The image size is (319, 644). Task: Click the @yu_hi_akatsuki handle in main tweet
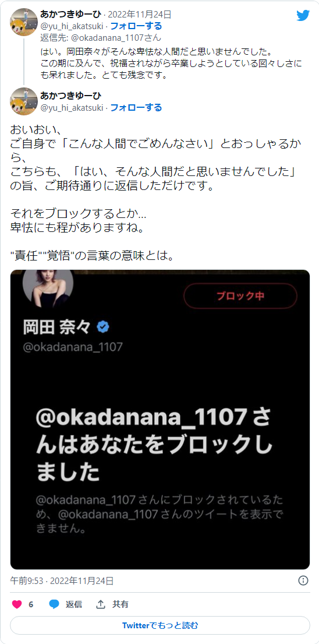click(x=72, y=108)
